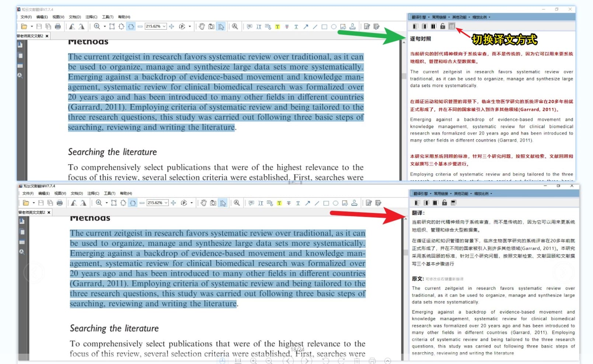Screen dimensions: 593x364
Task: Click the search find icon in top window toolbar
Action: click(x=235, y=27)
